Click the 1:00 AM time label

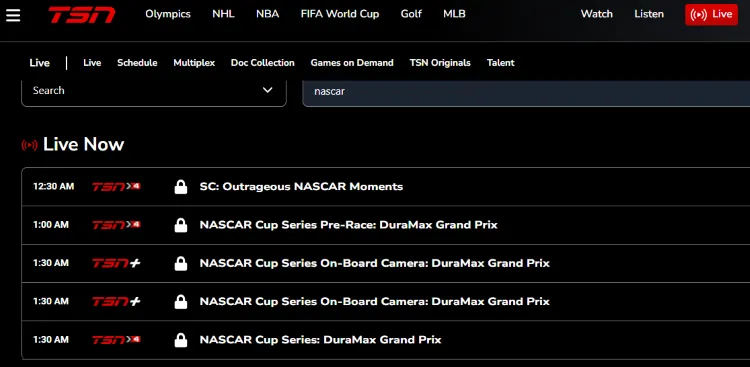[51, 225]
